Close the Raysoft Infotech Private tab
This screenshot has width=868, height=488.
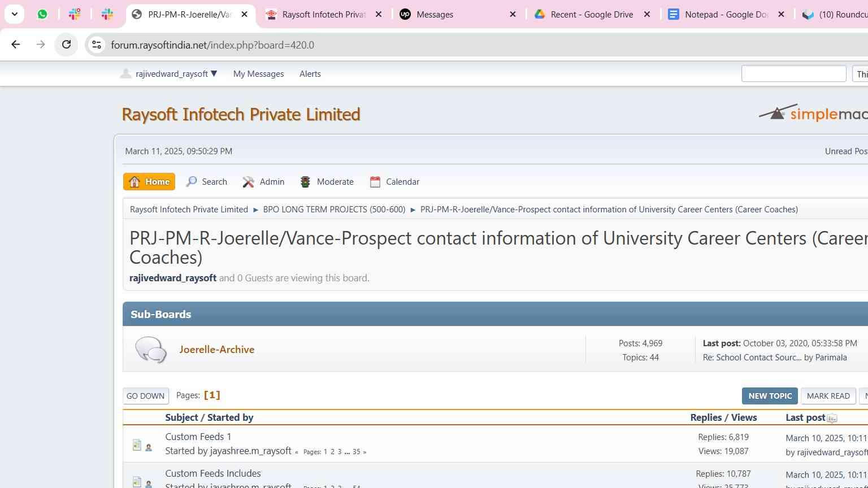pos(379,14)
